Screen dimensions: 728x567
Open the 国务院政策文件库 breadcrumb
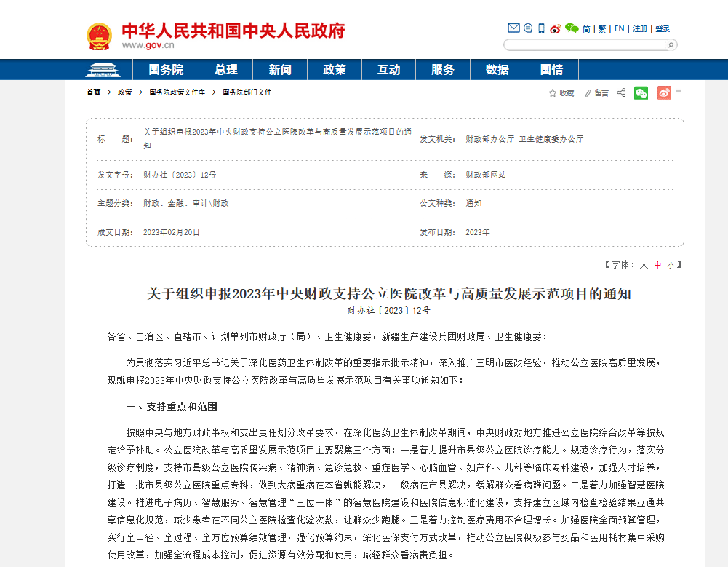click(177, 92)
